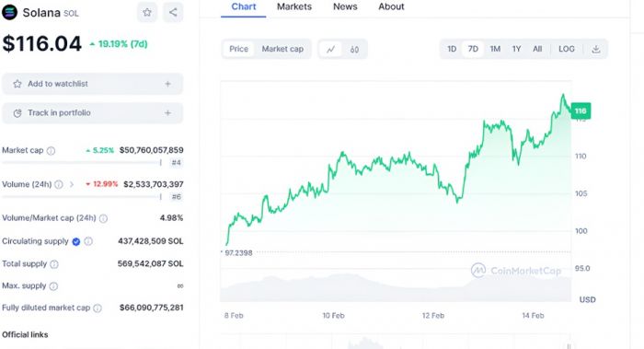Expand Track in portfolio plus sign
This screenshot has width=644, height=349.
167,113
